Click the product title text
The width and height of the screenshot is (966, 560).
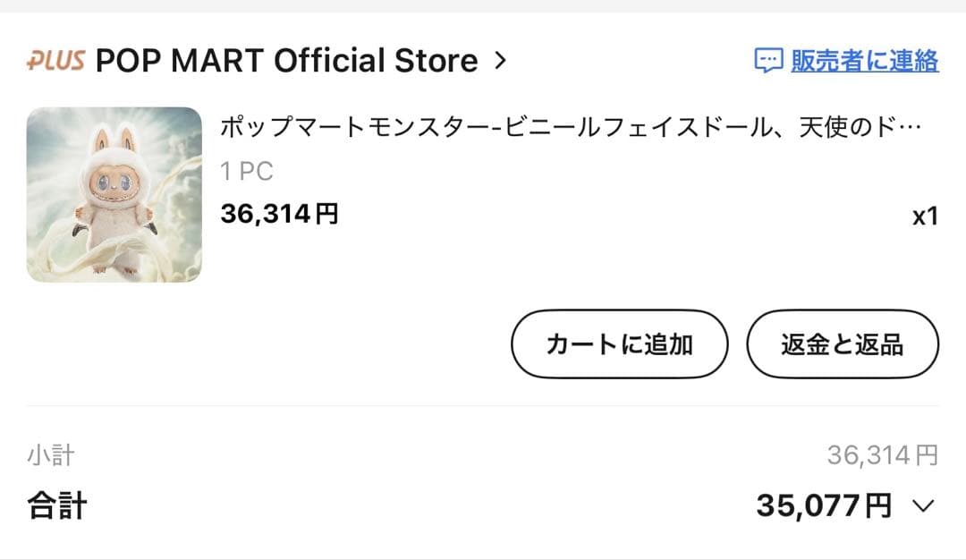coord(537,127)
